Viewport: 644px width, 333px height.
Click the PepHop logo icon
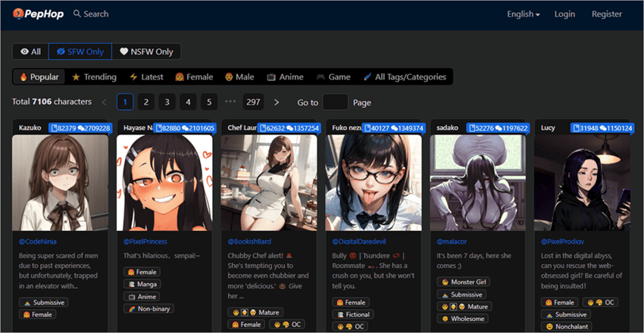tap(18, 14)
